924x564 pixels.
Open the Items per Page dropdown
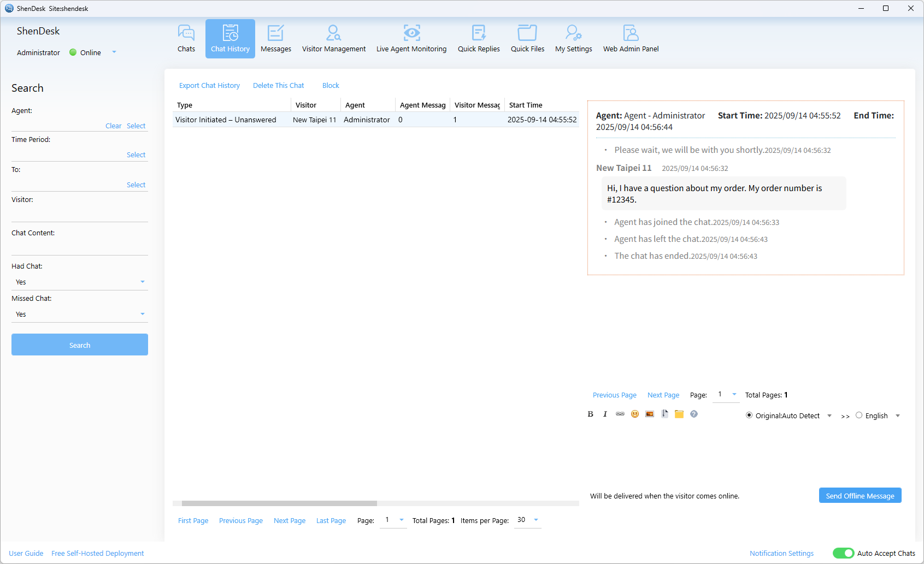tap(528, 520)
